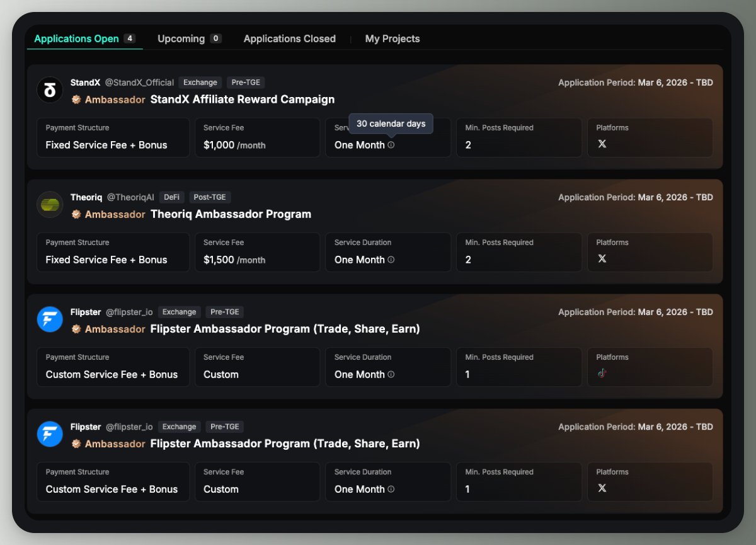Click the info icon in the TikTok Flipster card
Image resolution: width=756 pixels, height=545 pixels.
pyautogui.click(x=391, y=374)
